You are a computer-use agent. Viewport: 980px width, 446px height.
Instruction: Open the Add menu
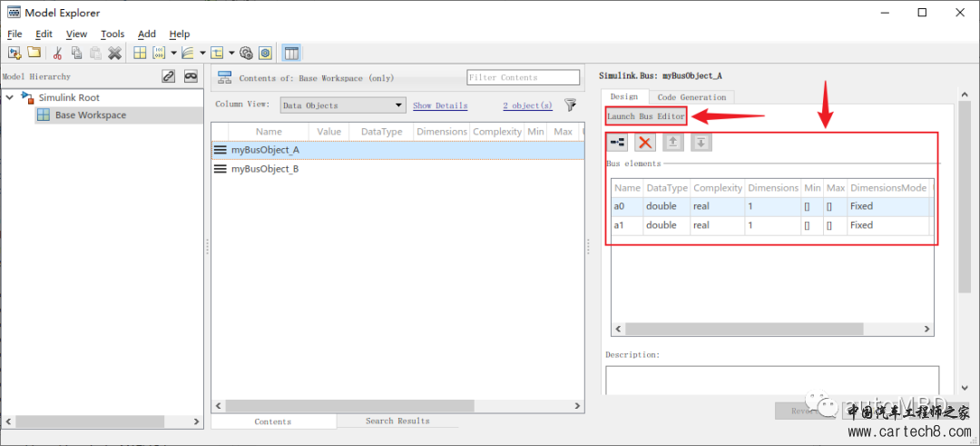[x=147, y=34]
